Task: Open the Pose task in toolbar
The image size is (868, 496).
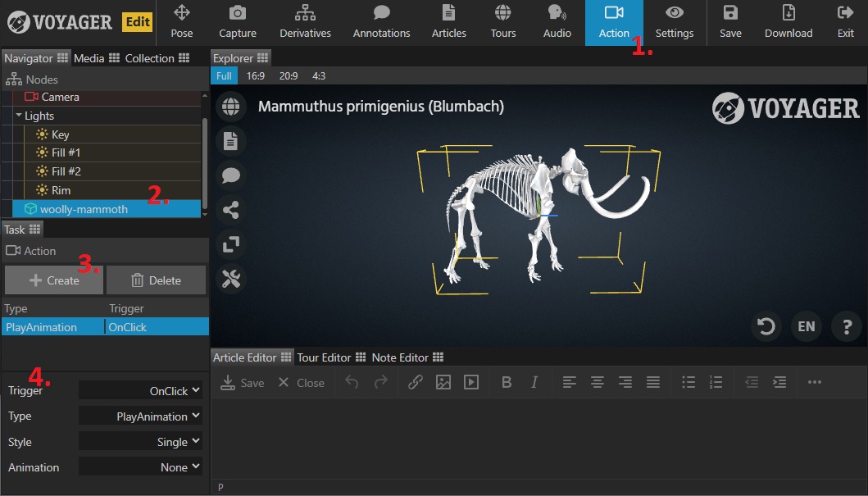Action: (182, 22)
